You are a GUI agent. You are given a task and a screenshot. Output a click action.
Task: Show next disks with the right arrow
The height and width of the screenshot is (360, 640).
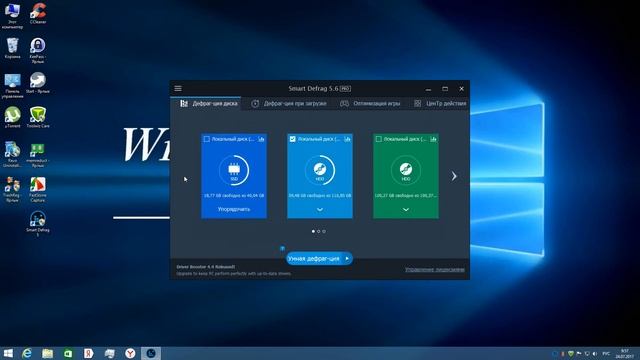[x=454, y=176]
